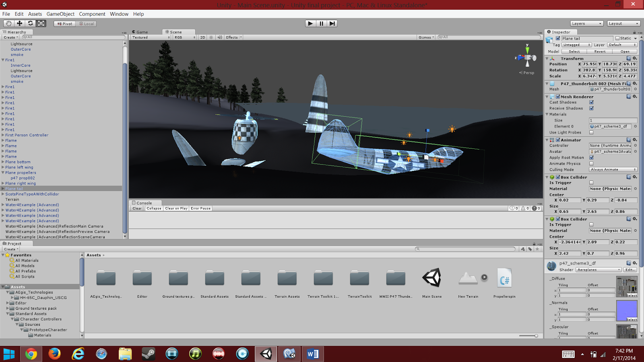Open the Assets menu
This screenshot has height=362, width=644.
[x=35, y=14]
